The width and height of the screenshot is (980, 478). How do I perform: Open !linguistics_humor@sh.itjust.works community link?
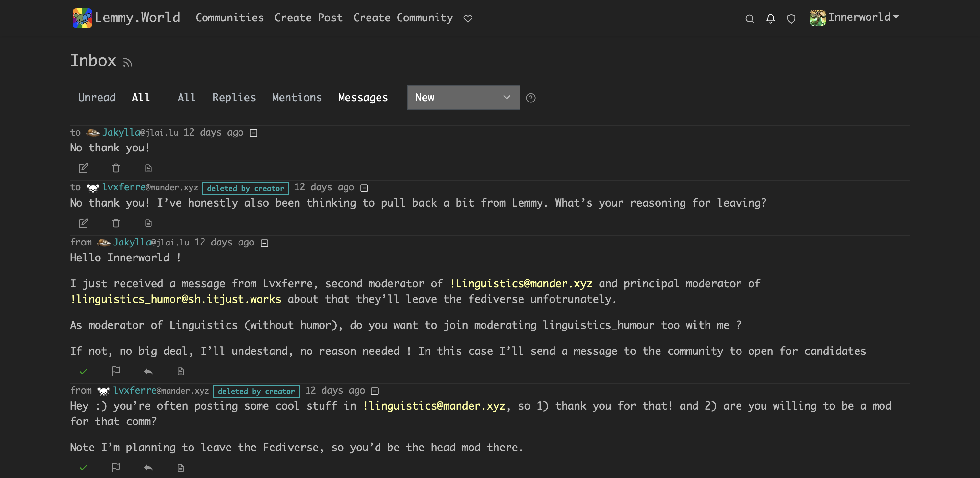point(176,299)
